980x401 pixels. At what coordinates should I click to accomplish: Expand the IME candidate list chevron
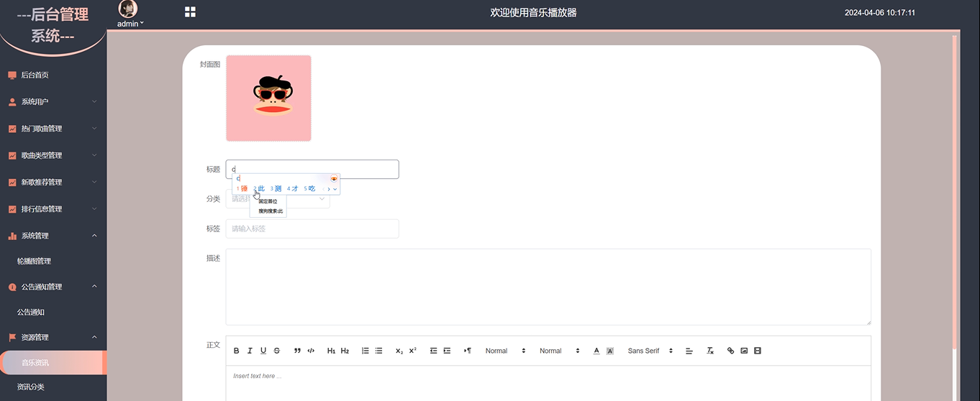pos(335,188)
